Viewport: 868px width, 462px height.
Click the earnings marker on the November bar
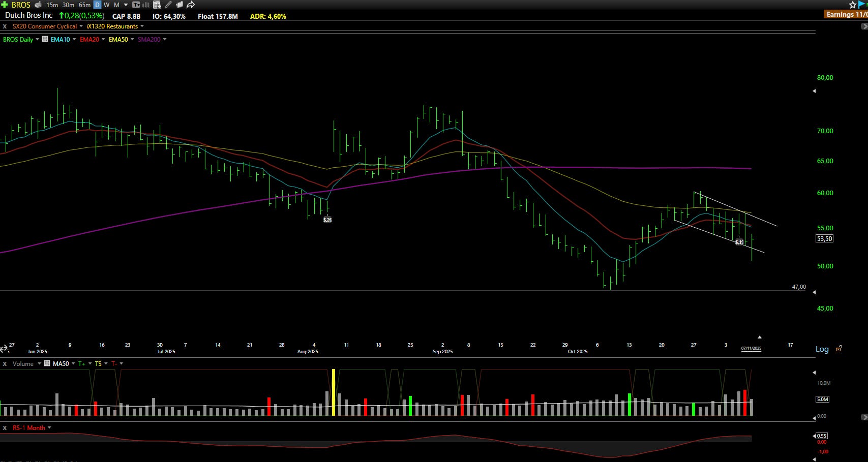739,242
